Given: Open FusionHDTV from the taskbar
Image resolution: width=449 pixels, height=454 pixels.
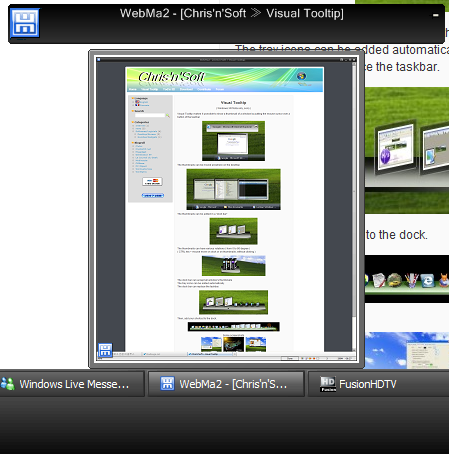Looking at the screenshot, I should click(x=378, y=384).
